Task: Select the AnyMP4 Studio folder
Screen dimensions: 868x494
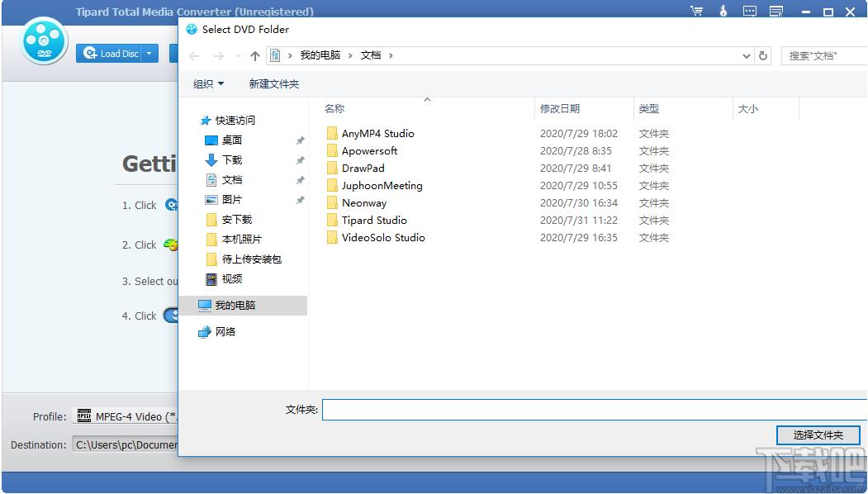Action: (377, 134)
